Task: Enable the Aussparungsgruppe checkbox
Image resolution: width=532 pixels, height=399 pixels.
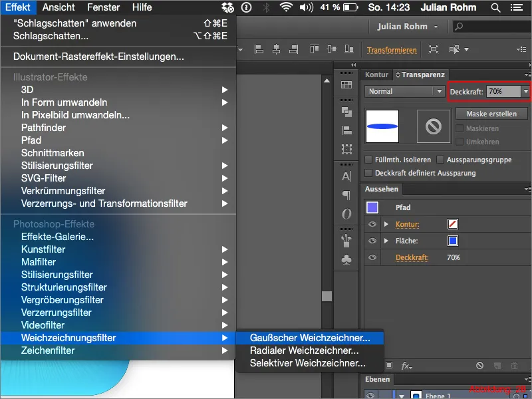Action: click(x=440, y=160)
